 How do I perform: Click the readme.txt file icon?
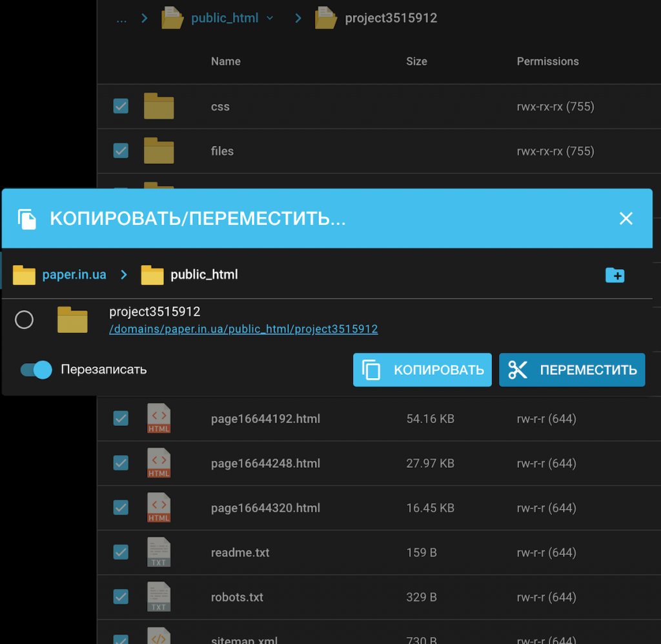coord(159,552)
